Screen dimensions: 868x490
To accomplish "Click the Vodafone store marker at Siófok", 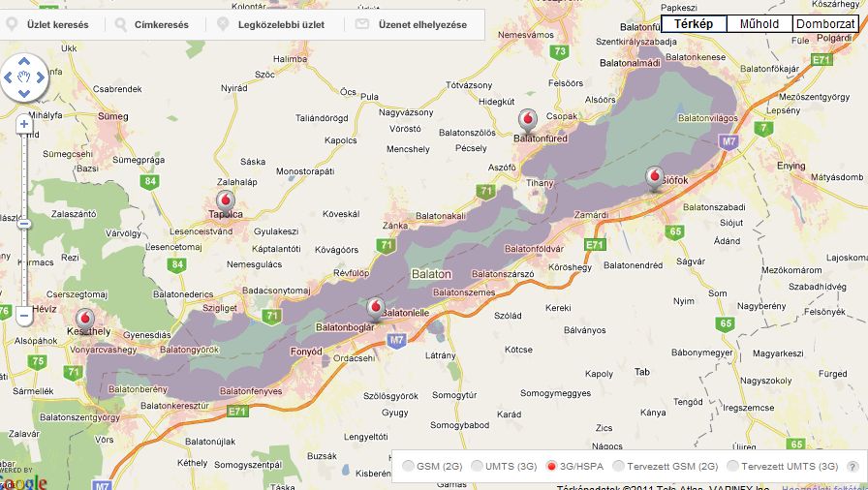I will [x=655, y=177].
